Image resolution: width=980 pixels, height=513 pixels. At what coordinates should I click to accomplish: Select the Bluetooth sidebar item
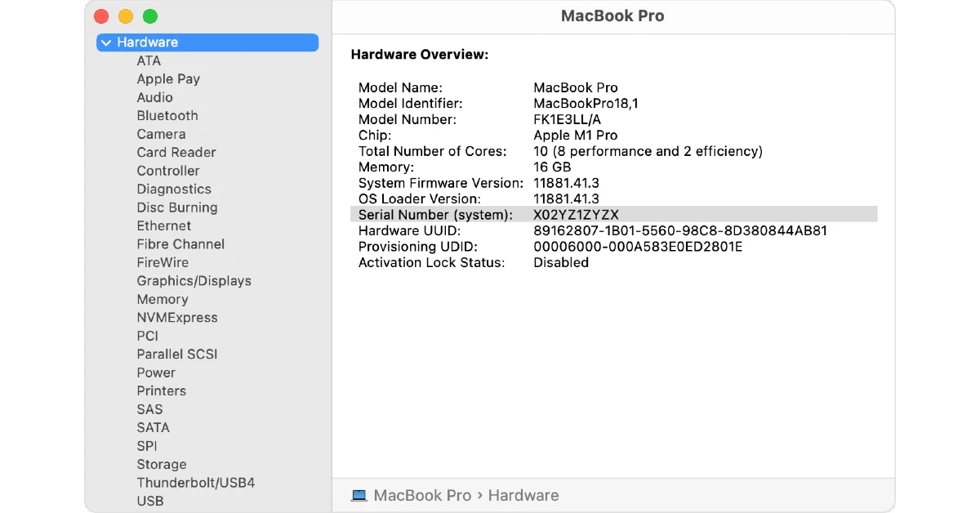click(167, 115)
